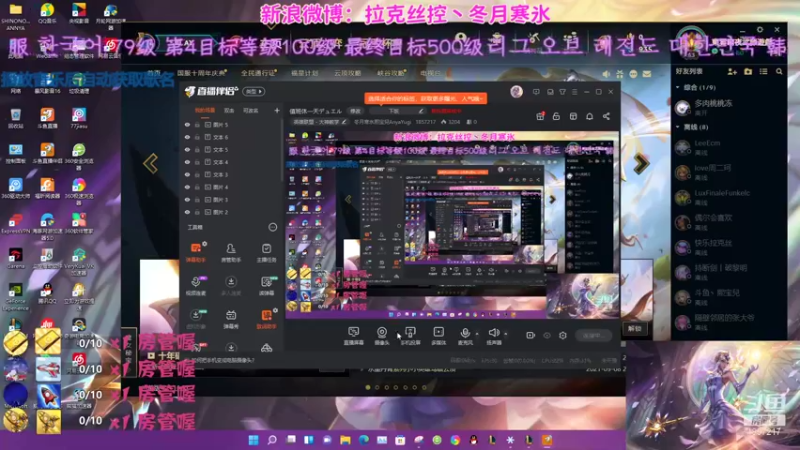Open 主播任务 tool in toolbox
The height and width of the screenshot is (450, 800).
pos(266,252)
